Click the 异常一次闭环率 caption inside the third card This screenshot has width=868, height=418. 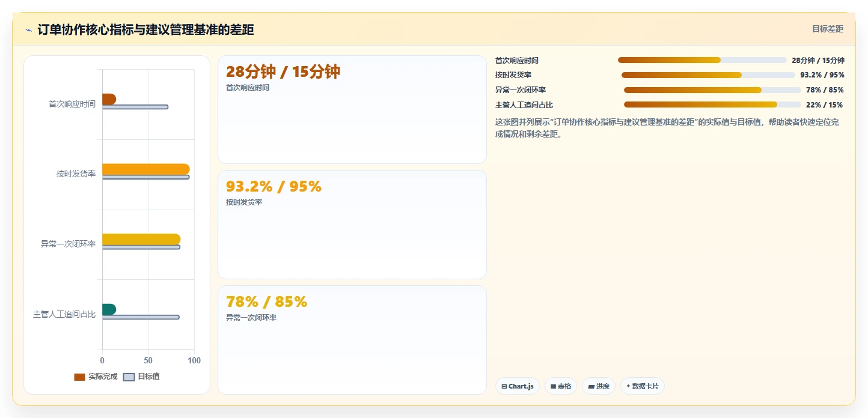coord(251,318)
